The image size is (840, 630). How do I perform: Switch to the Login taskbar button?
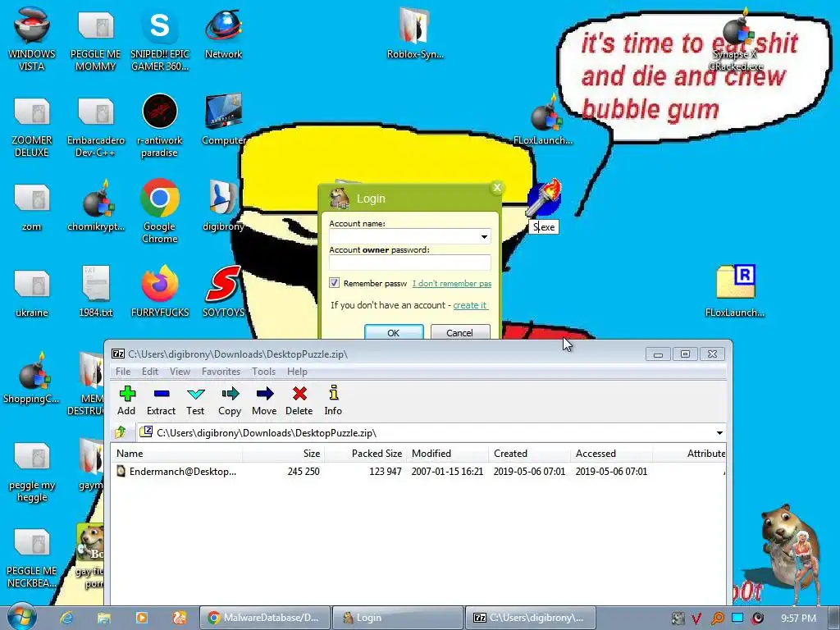point(398,618)
